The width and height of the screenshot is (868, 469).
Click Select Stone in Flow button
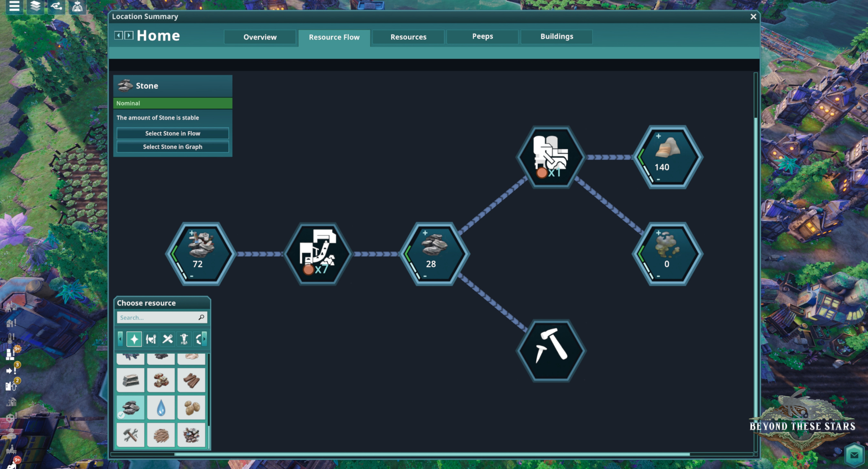pos(172,133)
